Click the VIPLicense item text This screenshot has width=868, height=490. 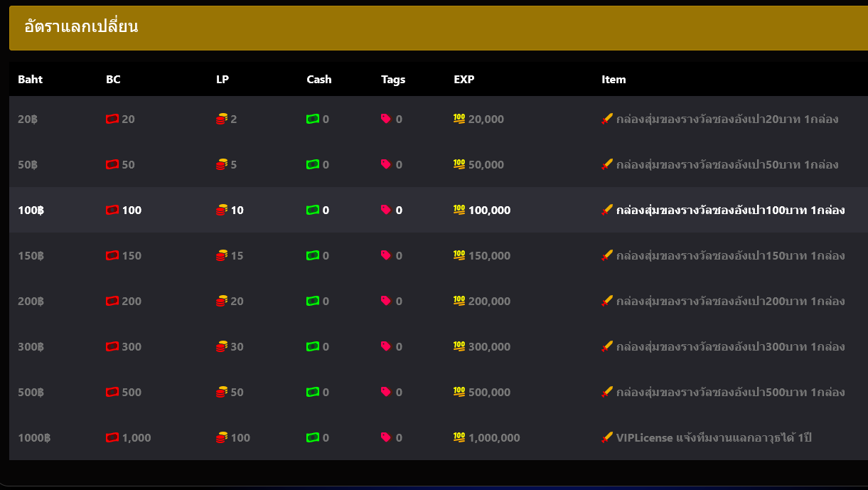[713, 438]
